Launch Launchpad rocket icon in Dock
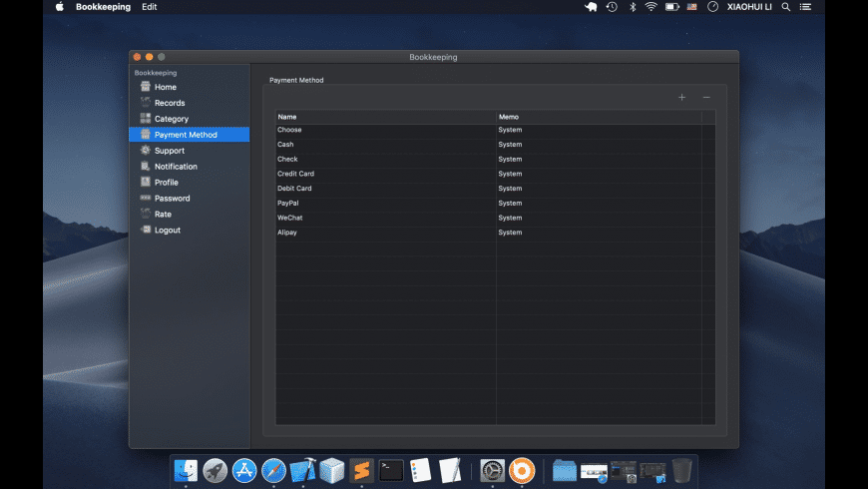Viewport: 868px width, 489px height. pos(215,471)
